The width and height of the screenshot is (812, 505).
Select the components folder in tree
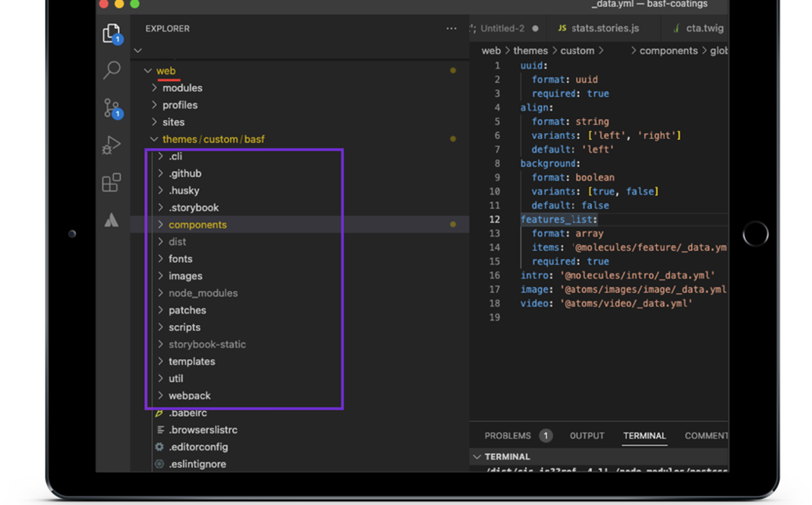pos(198,224)
